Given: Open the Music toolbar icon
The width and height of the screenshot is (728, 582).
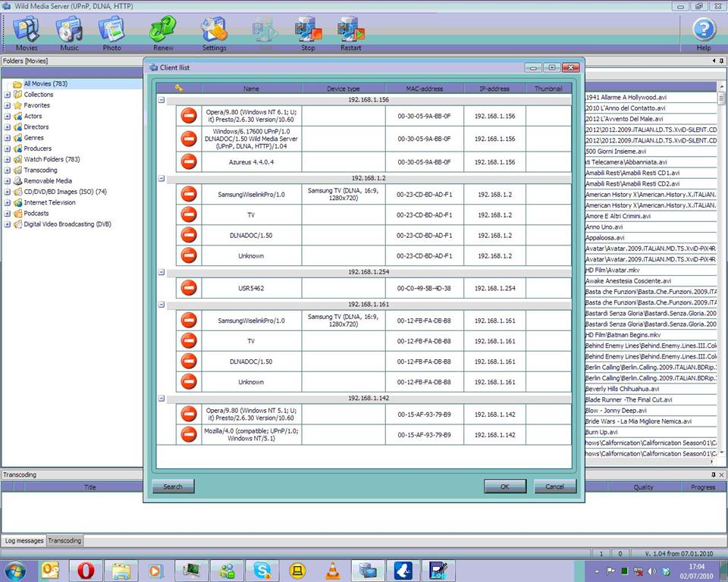Looking at the screenshot, I should (x=69, y=33).
